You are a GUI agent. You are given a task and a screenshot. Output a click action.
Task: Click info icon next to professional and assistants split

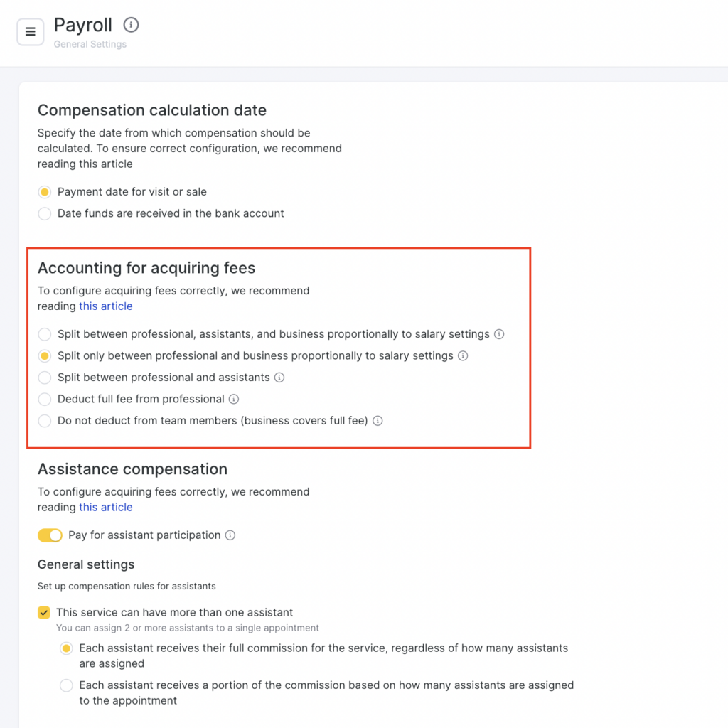pos(279,378)
